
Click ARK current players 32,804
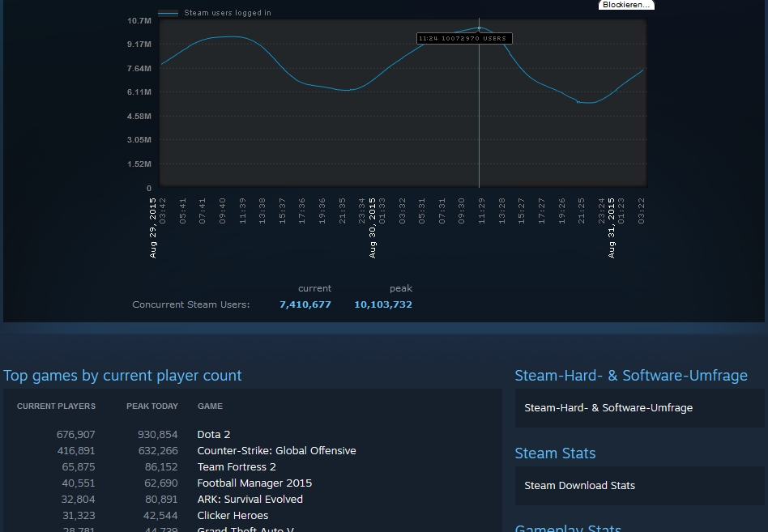coord(79,500)
